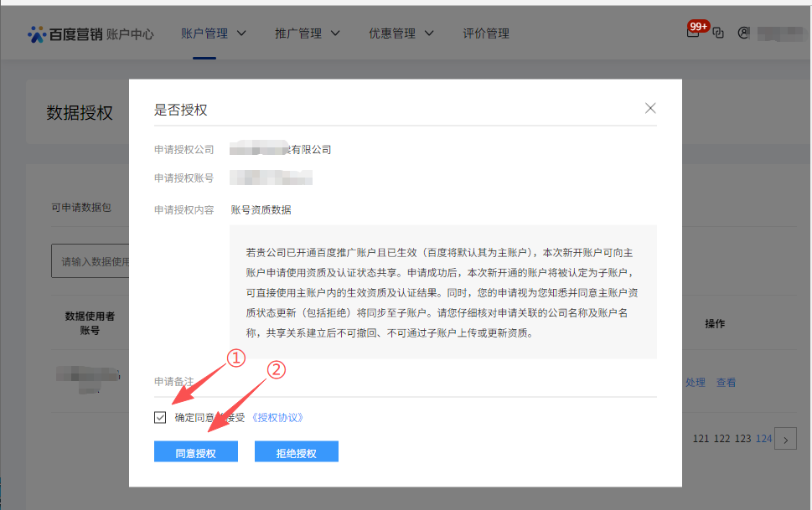Select the 可申请数据包 tab
812x510 pixels.
[x=80, y=208]
